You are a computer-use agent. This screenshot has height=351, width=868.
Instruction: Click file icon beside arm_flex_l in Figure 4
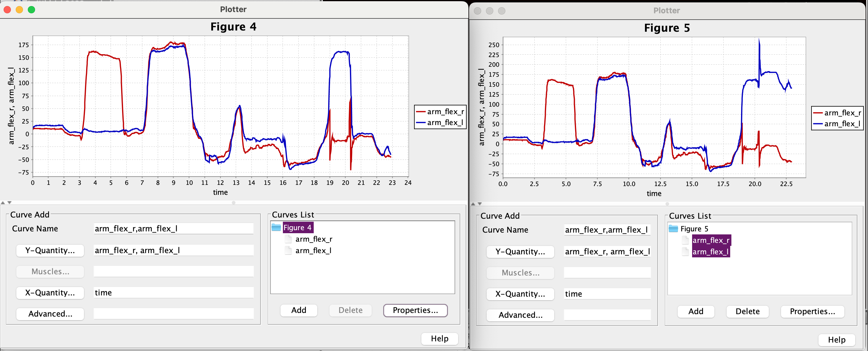[x=288, y=251]
